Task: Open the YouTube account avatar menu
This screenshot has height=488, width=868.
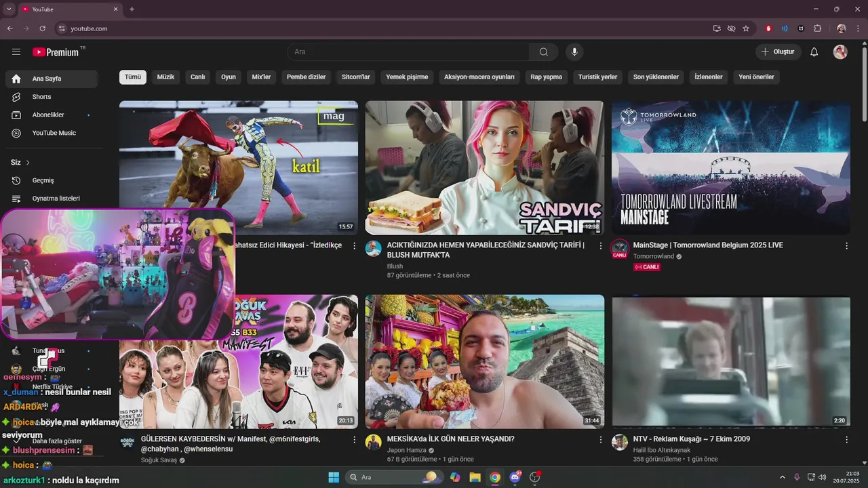Action: click(840, 52)
